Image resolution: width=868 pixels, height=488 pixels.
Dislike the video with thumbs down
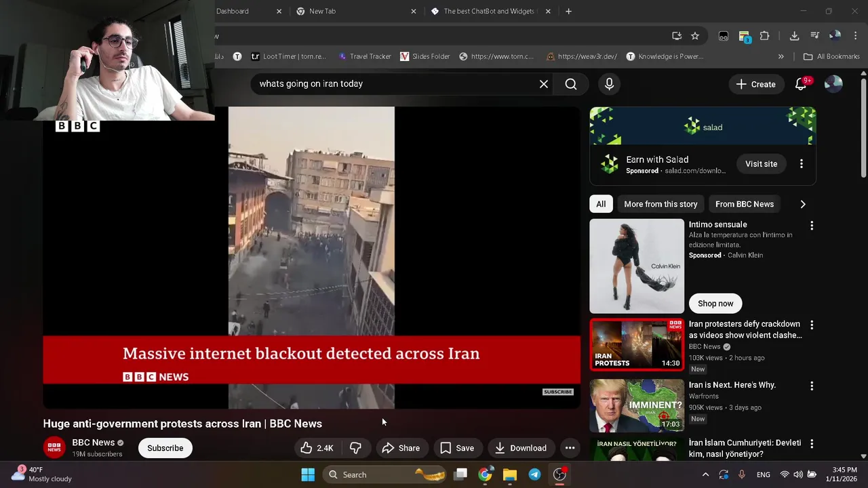(355, 448)
